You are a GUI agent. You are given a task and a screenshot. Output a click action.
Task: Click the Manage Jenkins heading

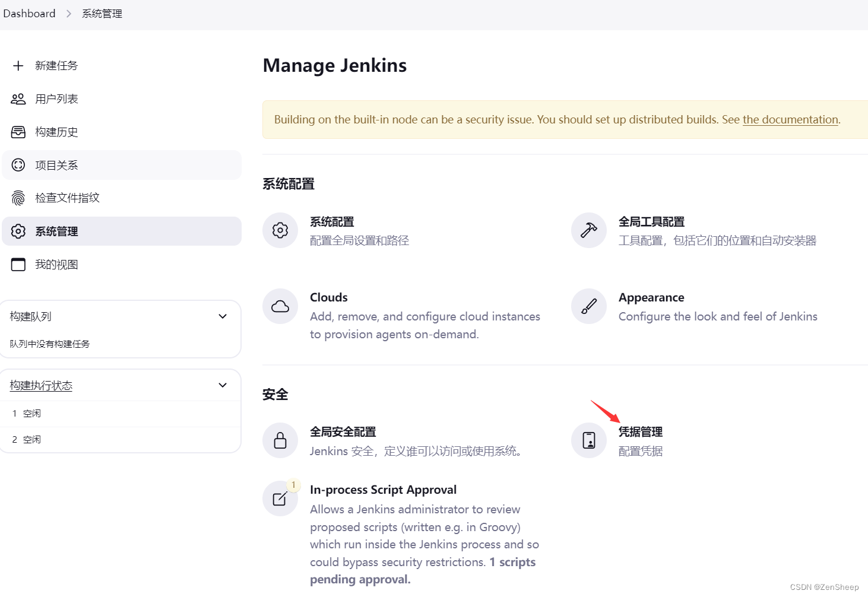pos(335,65)
